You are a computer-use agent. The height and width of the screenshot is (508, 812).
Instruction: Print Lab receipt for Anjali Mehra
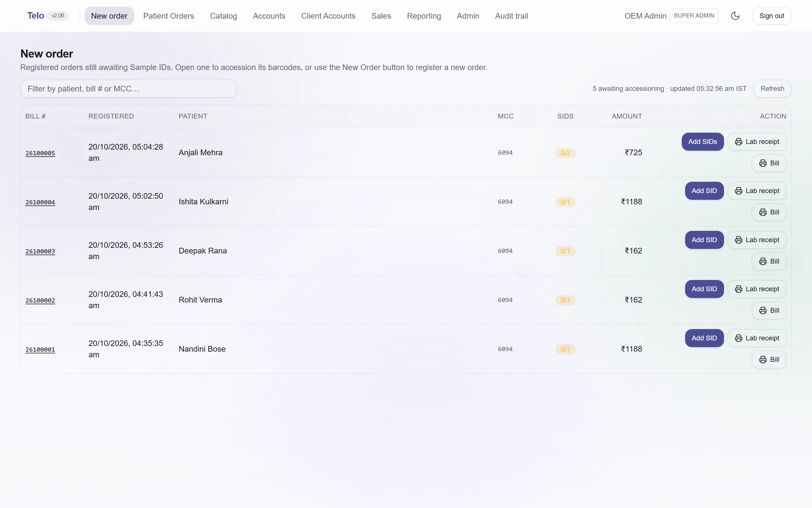tap(757, 142)
